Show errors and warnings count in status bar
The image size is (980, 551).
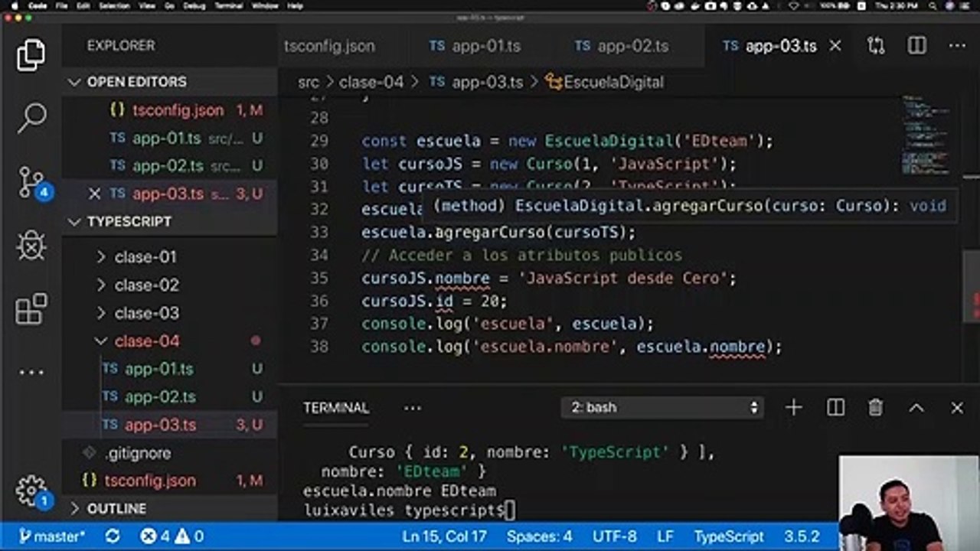click(x=172, y=536)
